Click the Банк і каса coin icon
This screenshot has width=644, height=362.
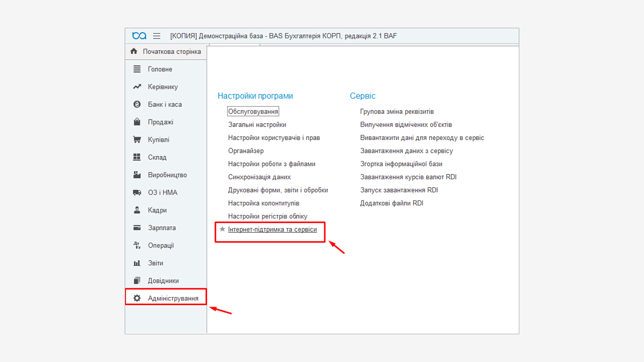coord(137,104)
